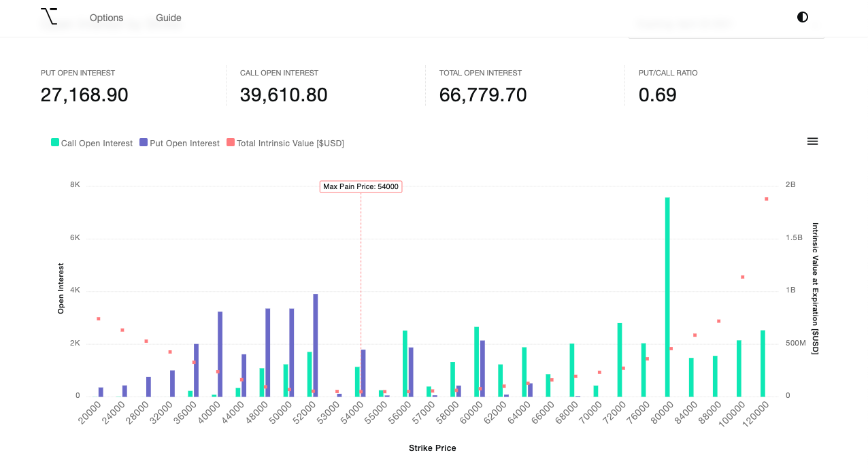The height and width of the screenshot is (470, 868).
Task: Toggle visibility of Call Open Interest series
Action: pyautogui.click(x=91, y=143)
